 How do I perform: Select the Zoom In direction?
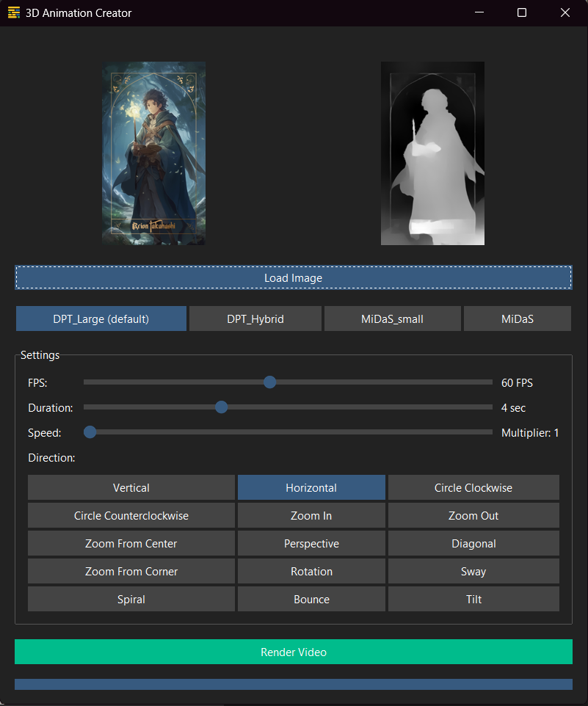click(311, 516)
